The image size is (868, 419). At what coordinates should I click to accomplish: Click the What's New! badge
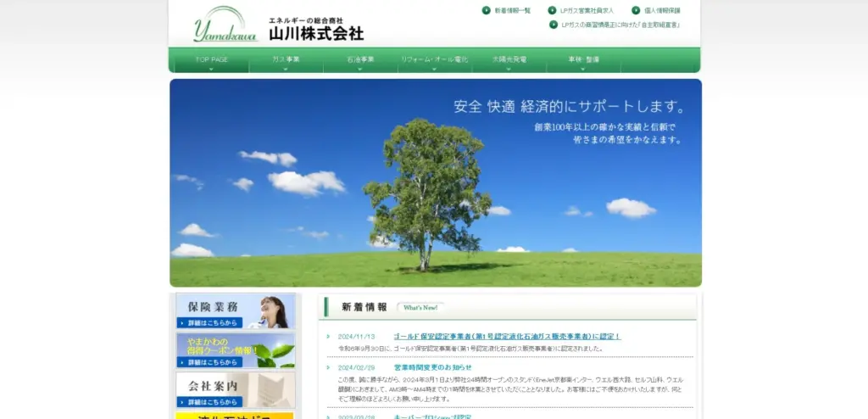420,307
